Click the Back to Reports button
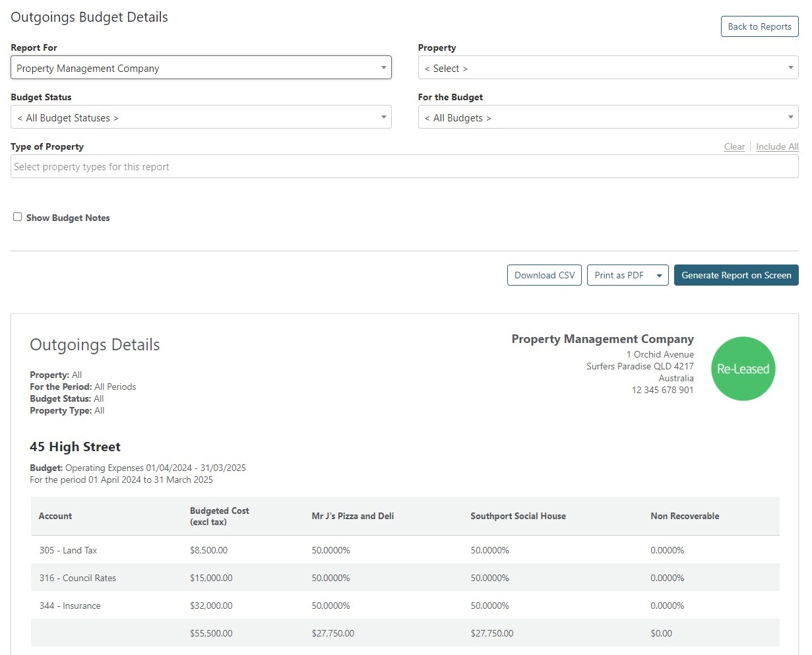812x655 pixels. pyautogui.click(x=759, y=26)
